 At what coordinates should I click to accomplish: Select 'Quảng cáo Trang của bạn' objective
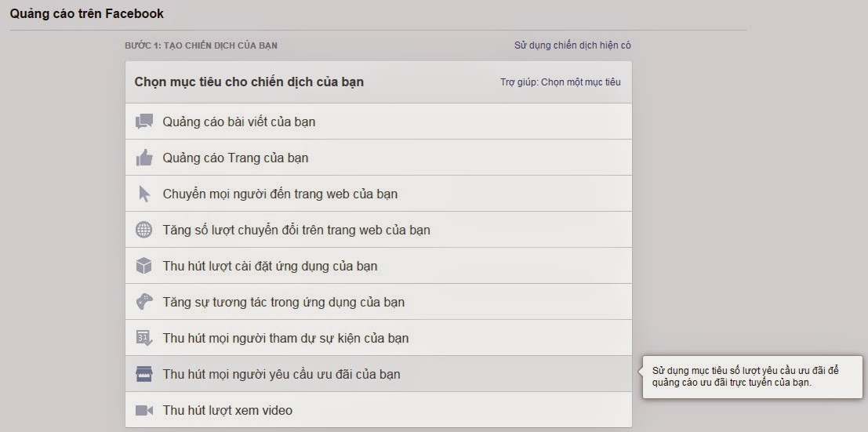click(x=379, y=158)
